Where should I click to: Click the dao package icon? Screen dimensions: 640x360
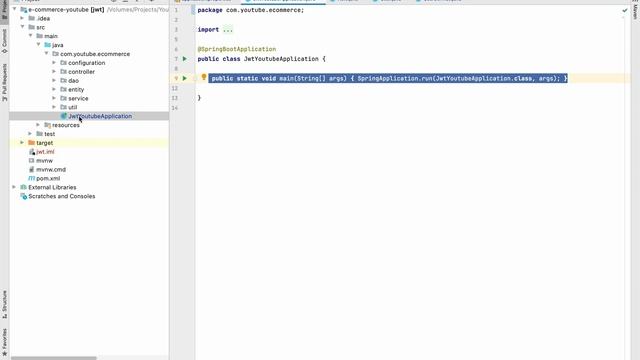pyautogui.click(x=63, y=81)
